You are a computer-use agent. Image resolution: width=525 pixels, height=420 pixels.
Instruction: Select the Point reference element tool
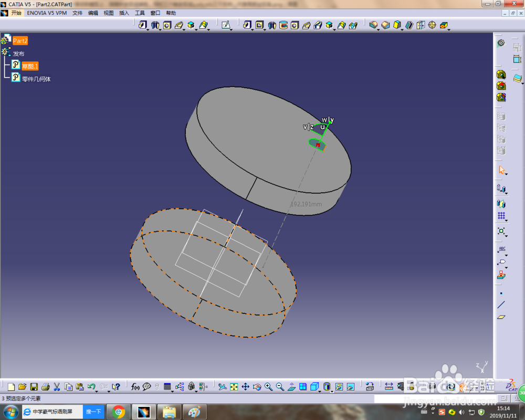click(x=501, y=293)
